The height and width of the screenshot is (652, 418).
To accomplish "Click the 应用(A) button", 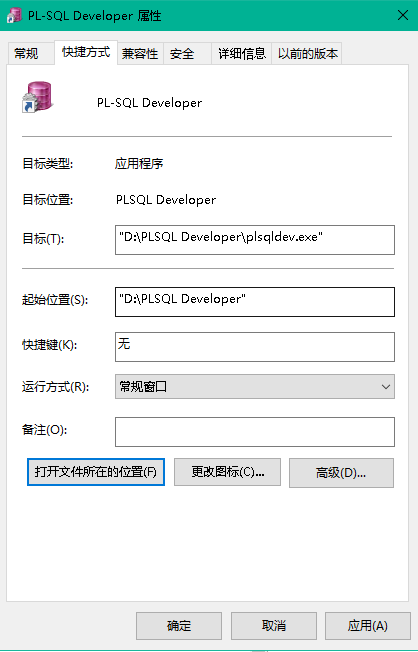I will click(x=368, y=626).
